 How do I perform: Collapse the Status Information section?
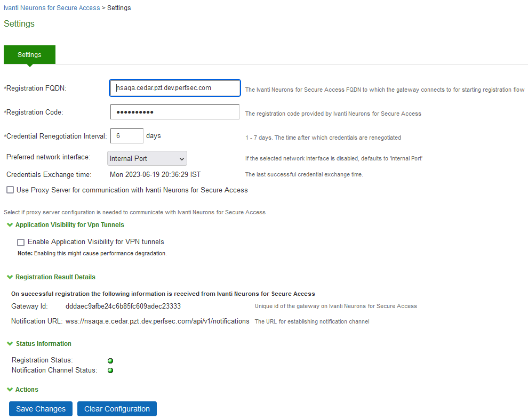[x=10, y=344]
